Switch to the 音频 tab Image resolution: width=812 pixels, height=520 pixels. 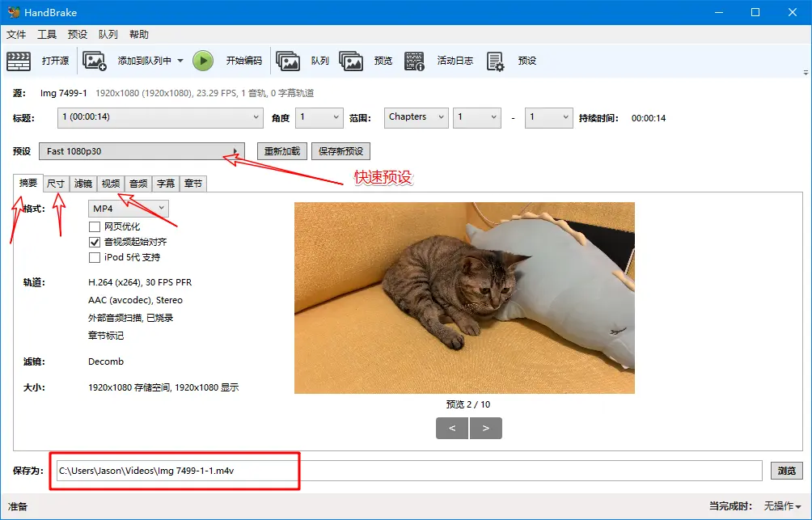coord(138,184)
